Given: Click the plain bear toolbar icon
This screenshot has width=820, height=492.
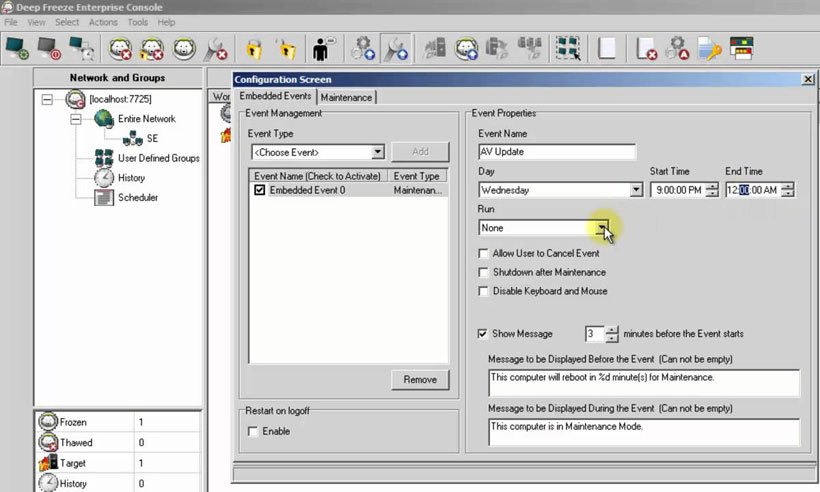Looking at the screenshot, I should [184, 49].
